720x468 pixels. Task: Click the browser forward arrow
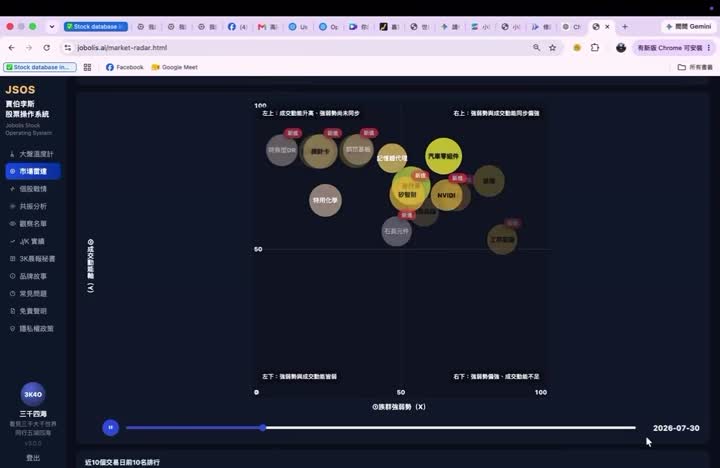click(x=29, y=47)
